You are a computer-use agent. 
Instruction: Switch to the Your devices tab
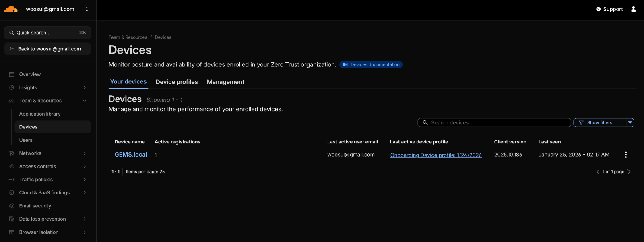(x=128, y=82)
